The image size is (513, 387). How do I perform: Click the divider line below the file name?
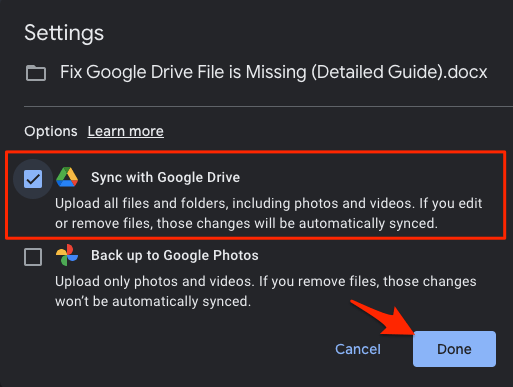(x=268, y=107)
